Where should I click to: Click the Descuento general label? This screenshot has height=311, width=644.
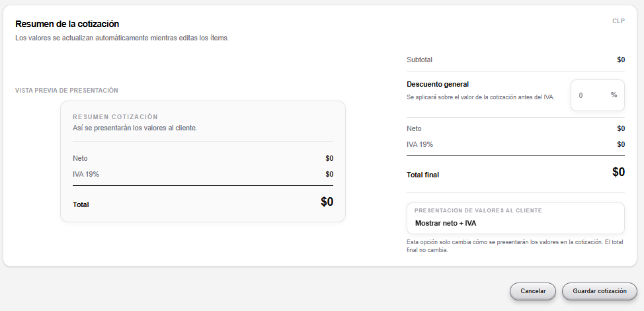[x=438, y=84]
